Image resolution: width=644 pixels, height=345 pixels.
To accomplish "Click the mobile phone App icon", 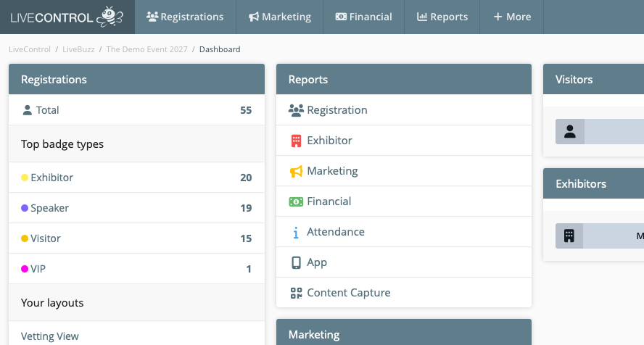I will 296,262.
